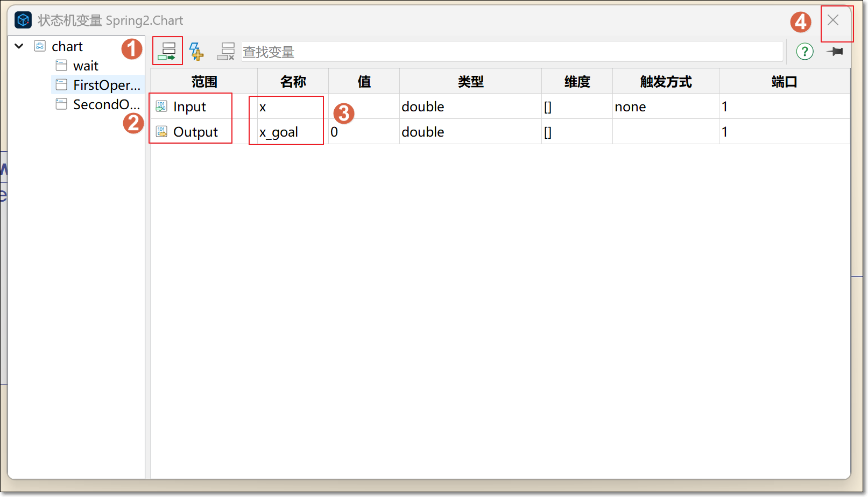The width and height of the screenshot is (868, 497).
Task: Click the add event lightning icon
Action: tap(196, 52)
